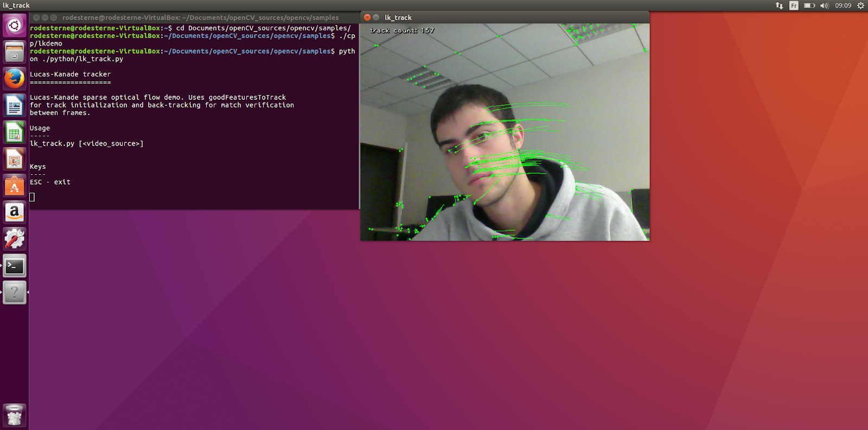Image resolution: width=868 pixels, height=430 pixels.
Task: Click the terminal window title bar
Action: [x=194, y=17]
